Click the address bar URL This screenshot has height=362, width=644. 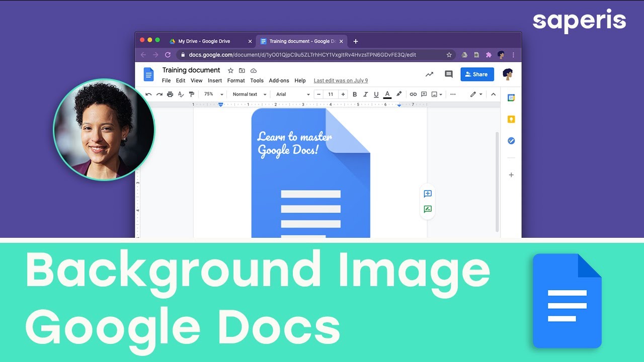[x=302, y=55]
